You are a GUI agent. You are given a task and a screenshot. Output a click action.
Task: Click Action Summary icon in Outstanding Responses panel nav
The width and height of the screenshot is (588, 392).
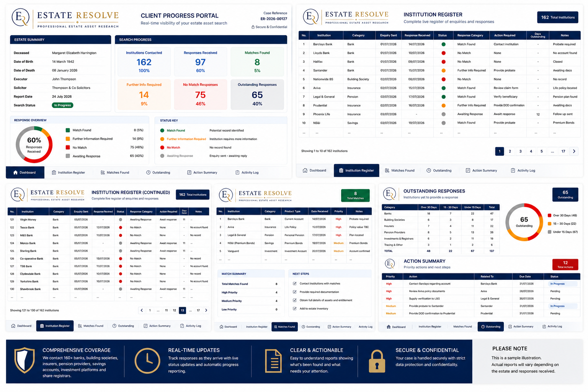510,327
